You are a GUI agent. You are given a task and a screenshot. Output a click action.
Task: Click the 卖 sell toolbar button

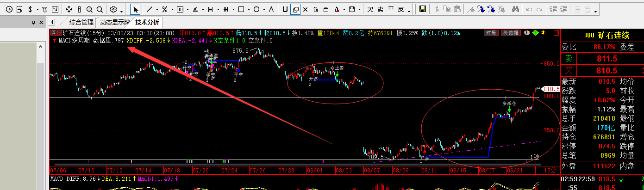380,9
